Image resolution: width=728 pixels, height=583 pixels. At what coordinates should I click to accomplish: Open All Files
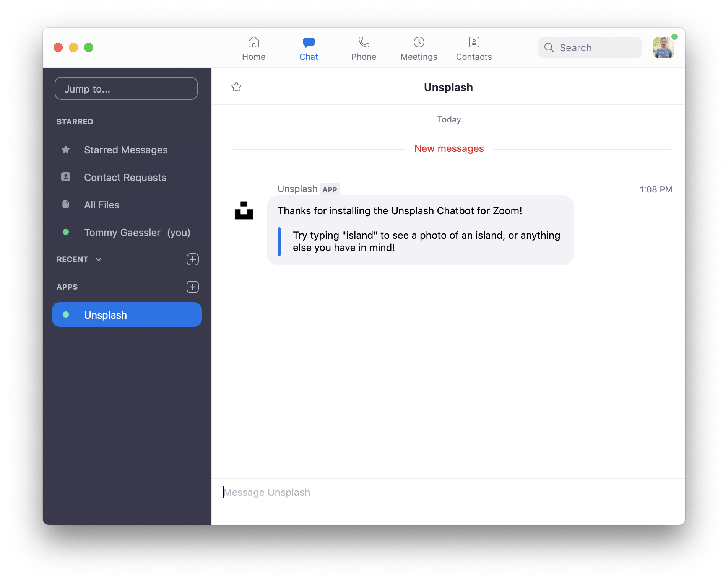pos(127,205)
